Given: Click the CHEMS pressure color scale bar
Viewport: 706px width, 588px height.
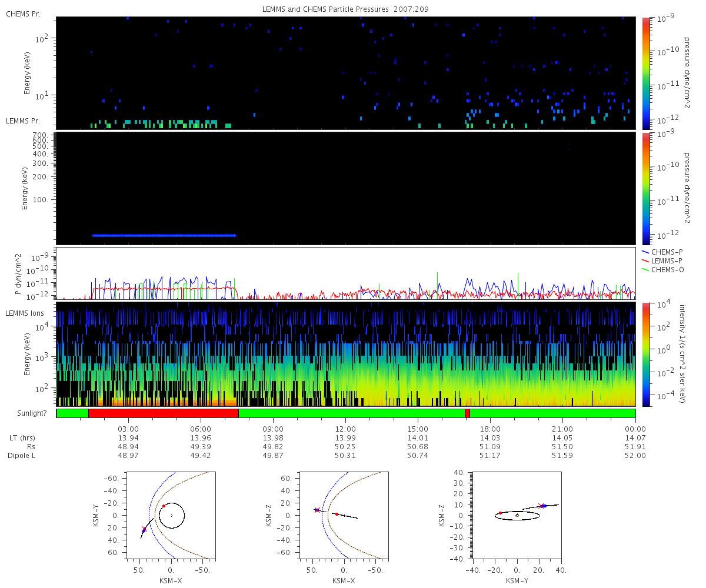Looking at the screenshot, I should click(x=646, y=73).
